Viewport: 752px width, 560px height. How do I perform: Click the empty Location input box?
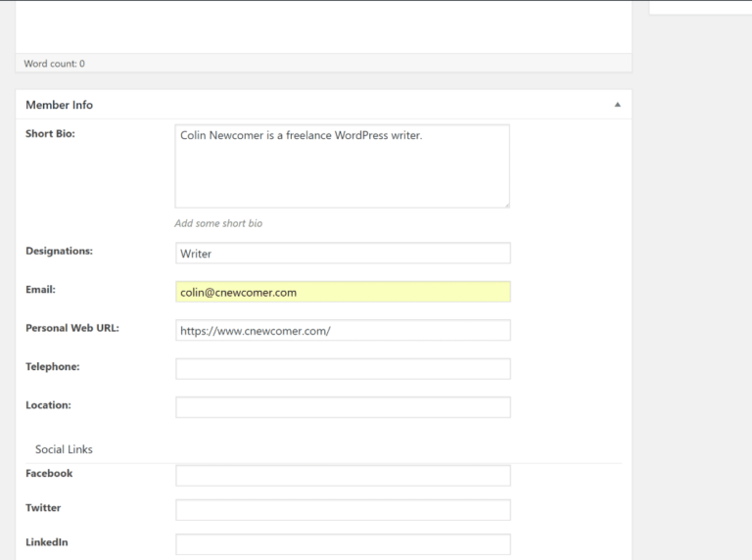pyautogui.click(x=343, y=407)
